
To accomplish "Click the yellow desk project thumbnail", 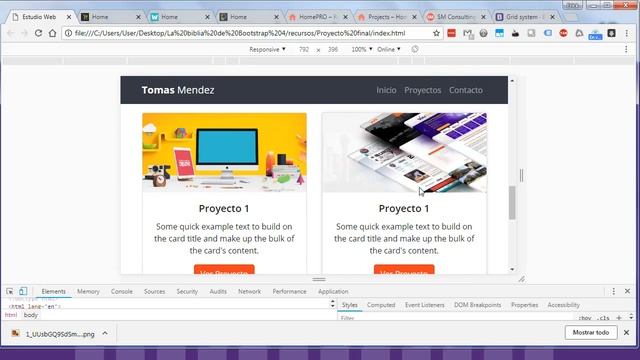I will (x=224, y=152).
